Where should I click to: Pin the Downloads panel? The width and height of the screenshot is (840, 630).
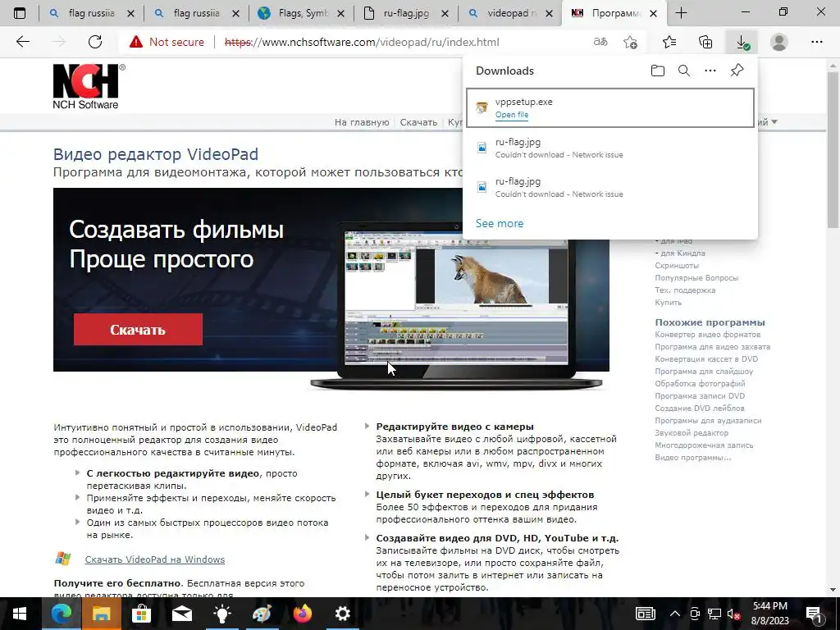(737, 71)
